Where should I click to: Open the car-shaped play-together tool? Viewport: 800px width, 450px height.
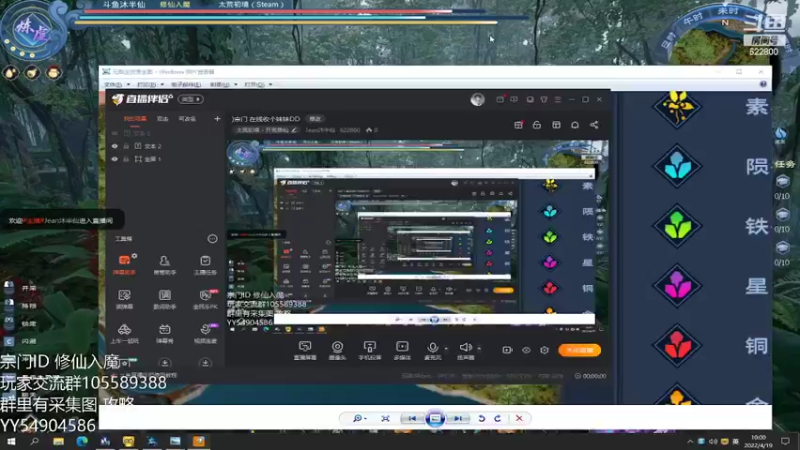124,333
